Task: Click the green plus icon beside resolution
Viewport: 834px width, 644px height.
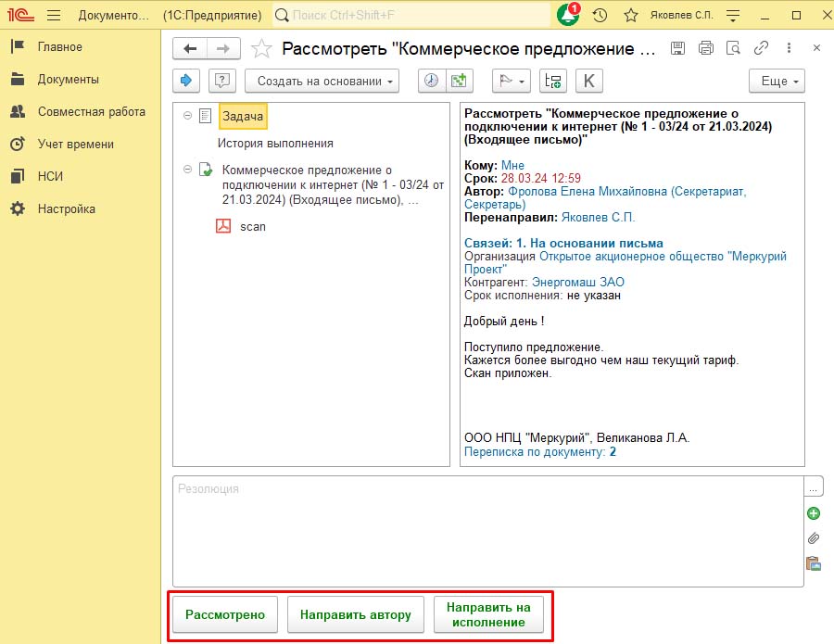Action: click(813, 513)
